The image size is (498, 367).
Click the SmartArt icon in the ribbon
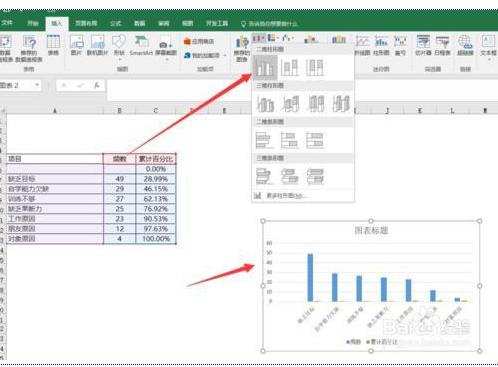tap(141, 46)
